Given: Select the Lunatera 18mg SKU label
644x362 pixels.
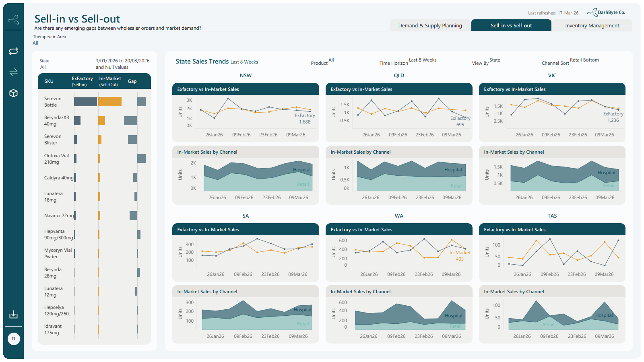Looking at the screenshot, I should pos(53,197).
